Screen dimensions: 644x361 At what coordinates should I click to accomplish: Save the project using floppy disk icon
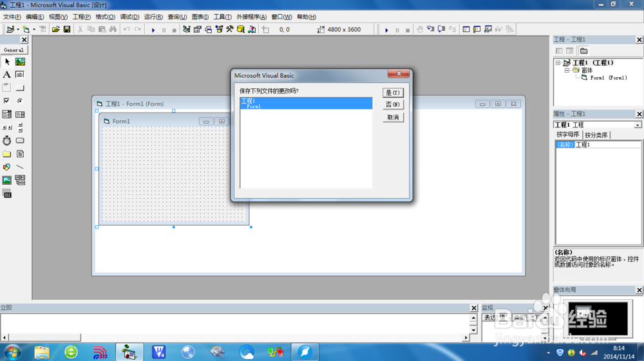[x=67, y=29]
